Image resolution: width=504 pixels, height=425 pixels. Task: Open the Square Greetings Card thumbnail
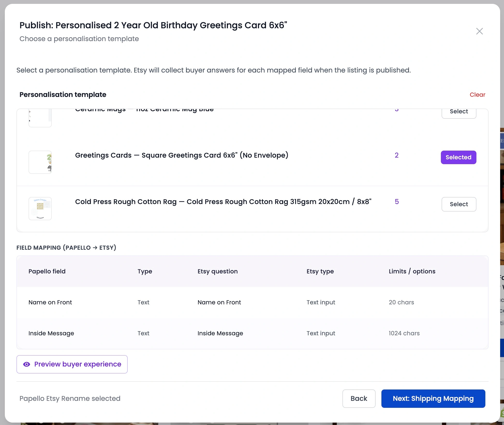point(40,162)
